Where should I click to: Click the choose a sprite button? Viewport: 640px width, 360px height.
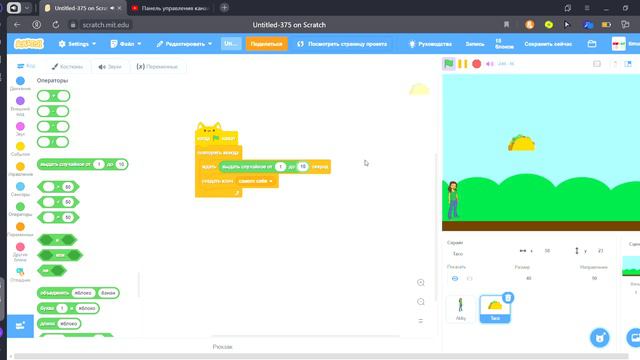point(600,338)
